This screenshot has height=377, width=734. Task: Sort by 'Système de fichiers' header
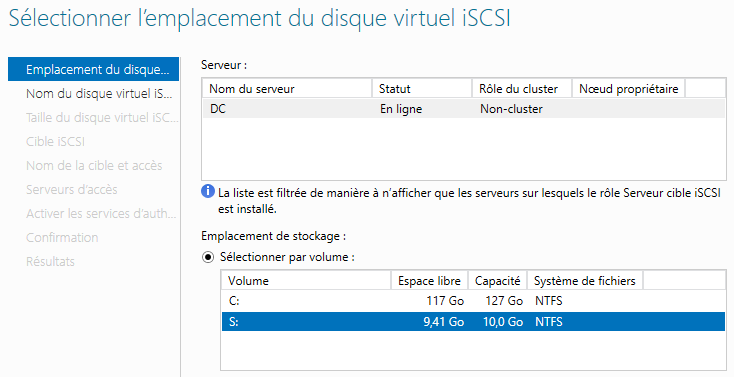[x=585, y=281]
